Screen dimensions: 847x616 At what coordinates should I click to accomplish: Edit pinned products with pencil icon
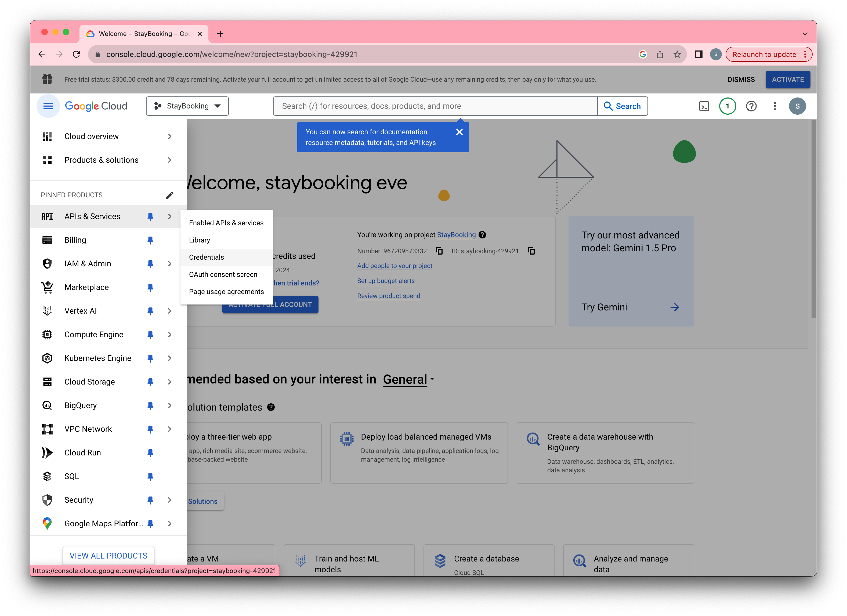pyautogui.click(x=169, y=195)
